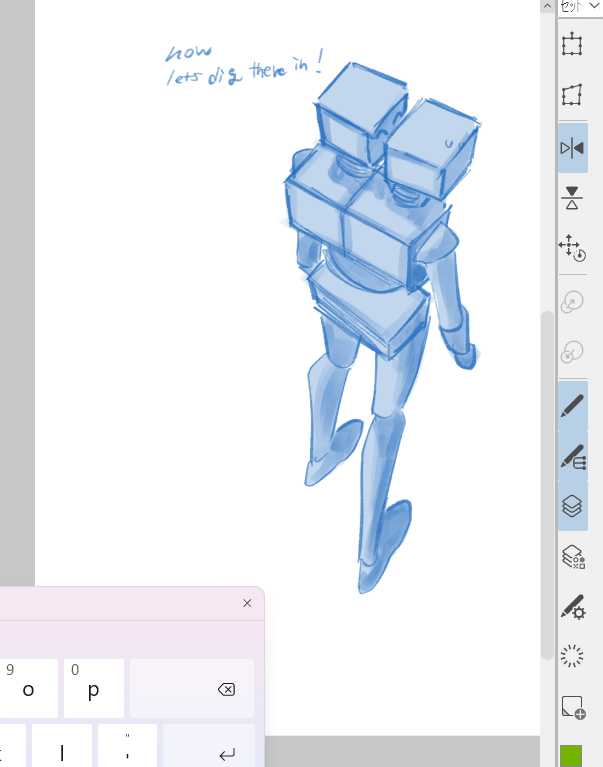Click the dashed circle icon in sidebar

click(x=572, y=656)
